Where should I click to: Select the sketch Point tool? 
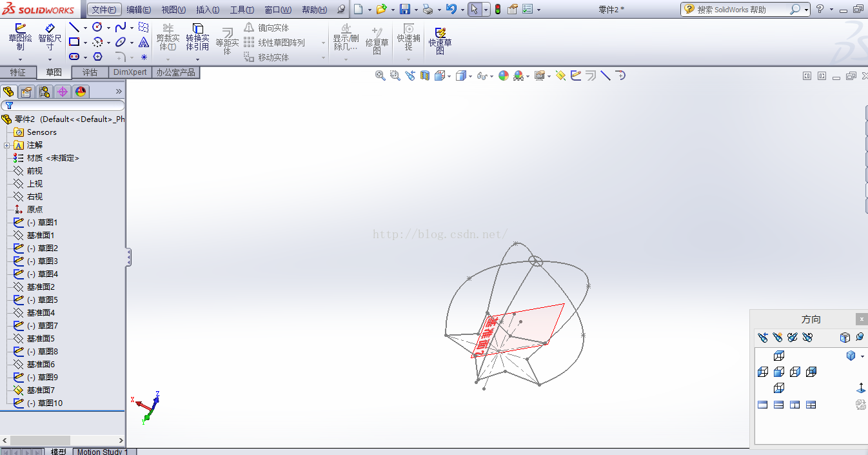click(144, 57)
